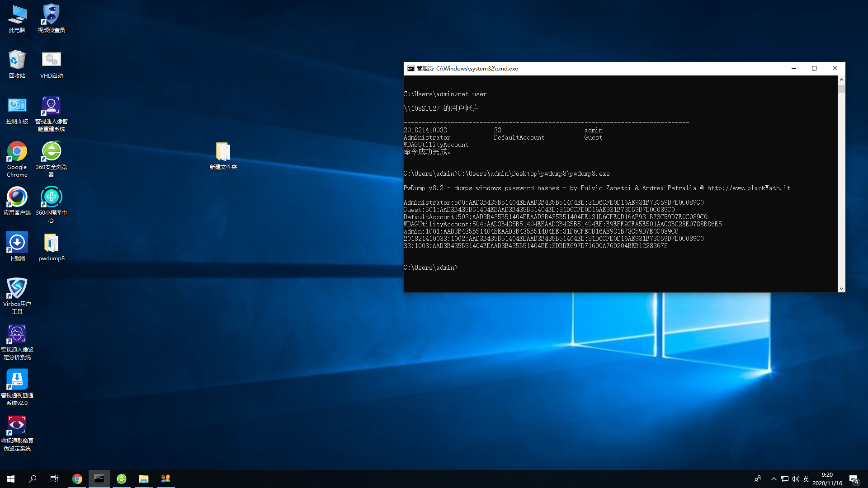Open the 360安全浏览器 desktop shortcut
The height and width of the screenshot is (488, 868).
51,152
